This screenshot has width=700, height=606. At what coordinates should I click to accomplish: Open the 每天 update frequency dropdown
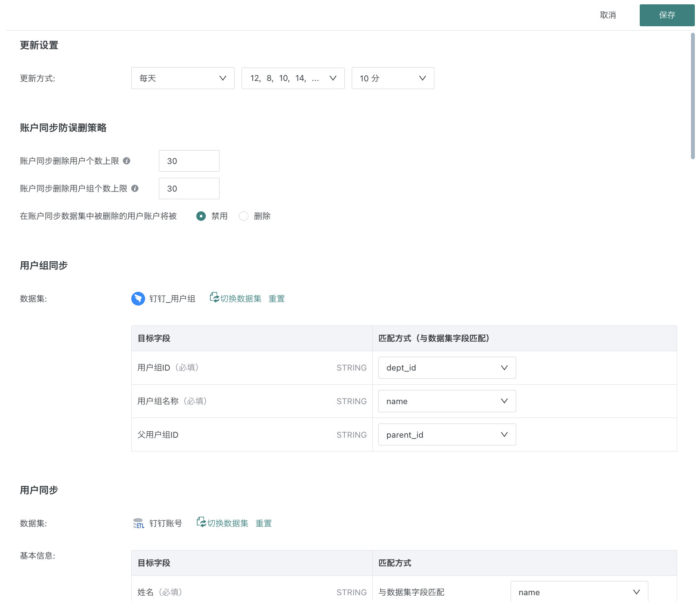[183, 78]
